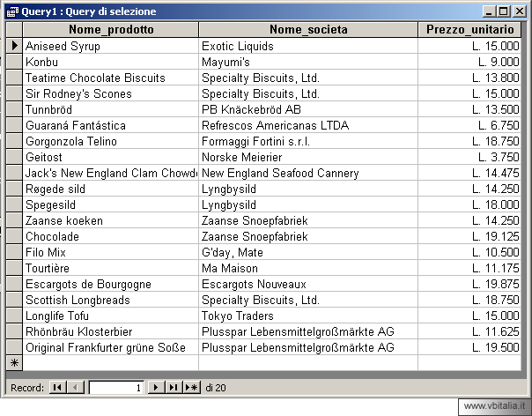Select row selector for Chocolade record
This screenshot has width=532, height=416.
click(14, 236)
